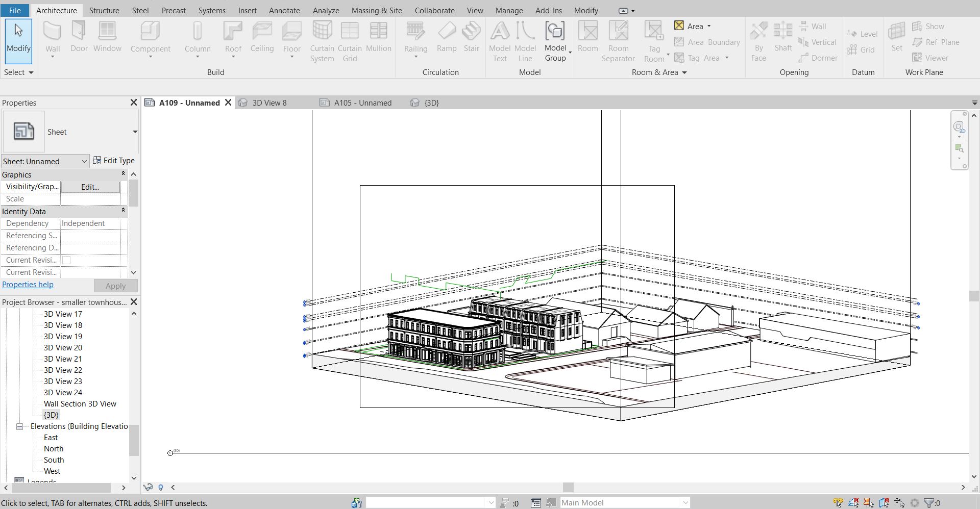This screenshot has height=509, width=980.
Task: Switch to the Massing & Site tab
Action: [x=377, y=10]
